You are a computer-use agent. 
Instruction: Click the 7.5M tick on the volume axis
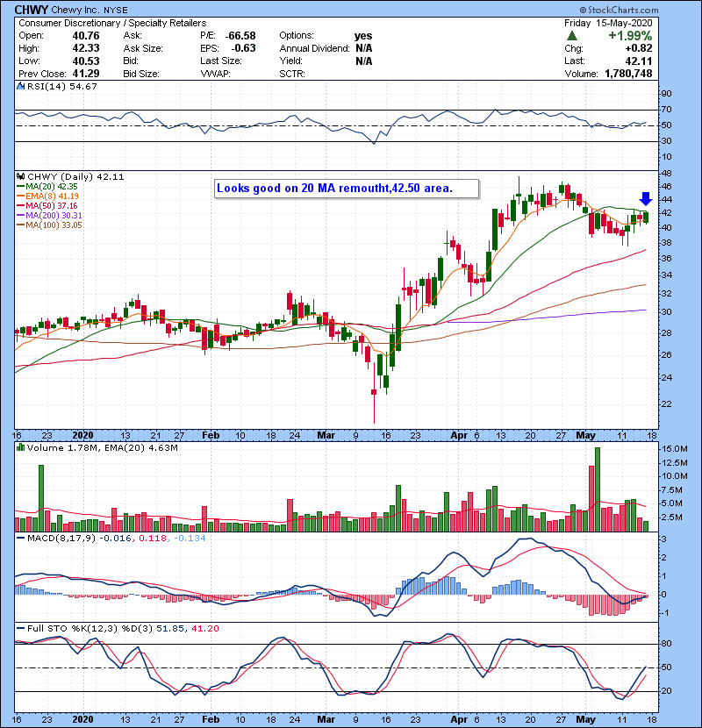(672, 490)
